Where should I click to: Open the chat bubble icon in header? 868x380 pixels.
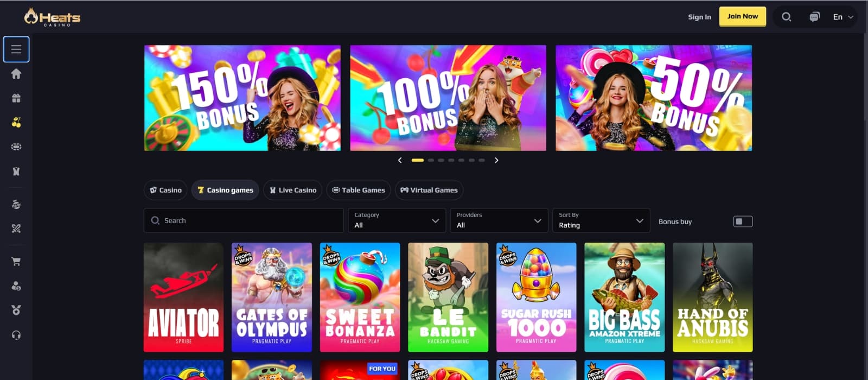point(814,17)
